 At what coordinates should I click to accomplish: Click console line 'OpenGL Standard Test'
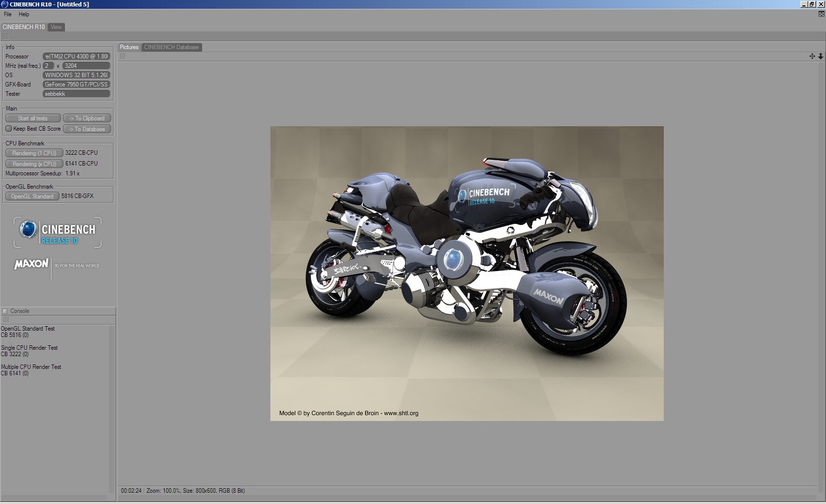click(x=28, y=329)
